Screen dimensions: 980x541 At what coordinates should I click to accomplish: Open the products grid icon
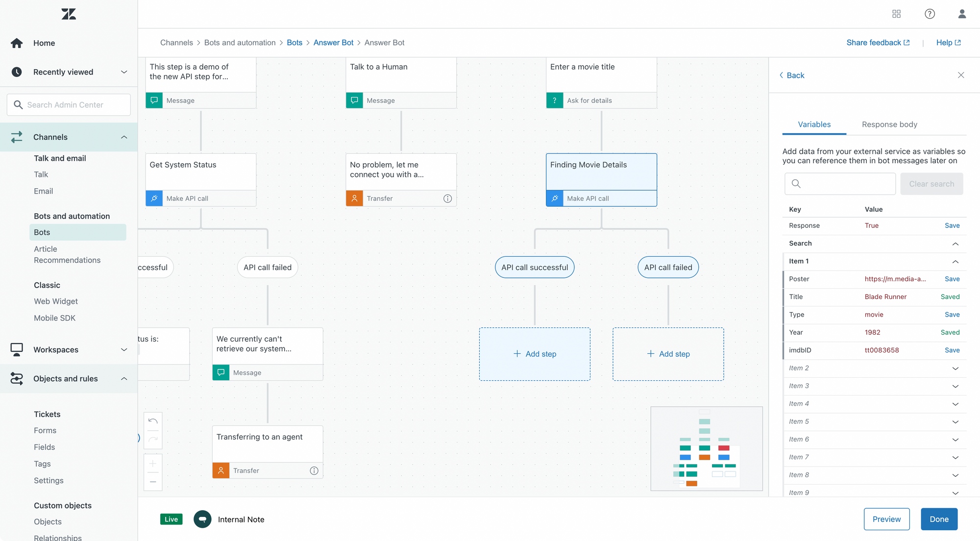tap(896, 14)
